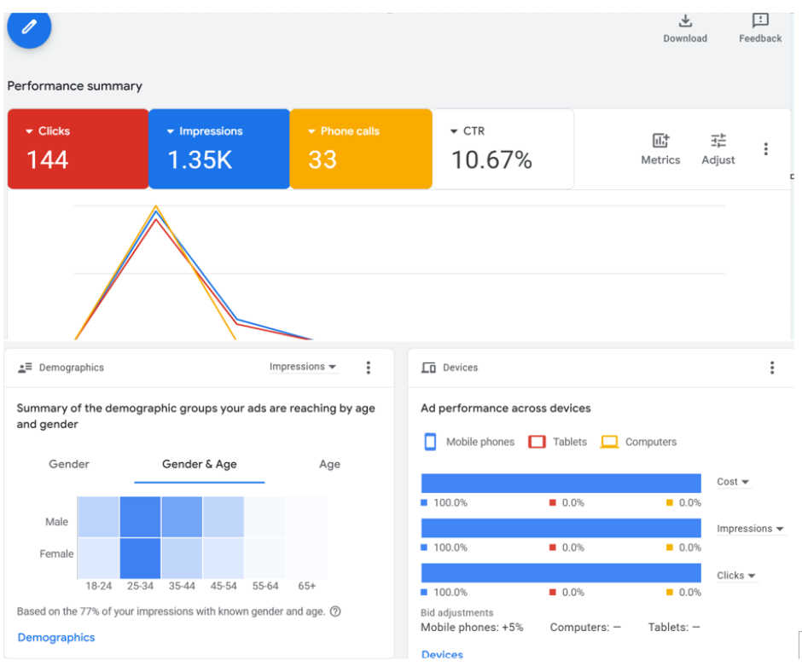Screen dimensions: 802x672
Task: Open the Devices link at bottom
Action: click(442, 654)
